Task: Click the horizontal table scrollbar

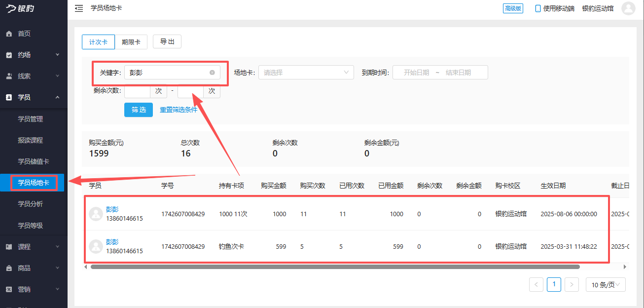Action: click(x=335, y=267)
